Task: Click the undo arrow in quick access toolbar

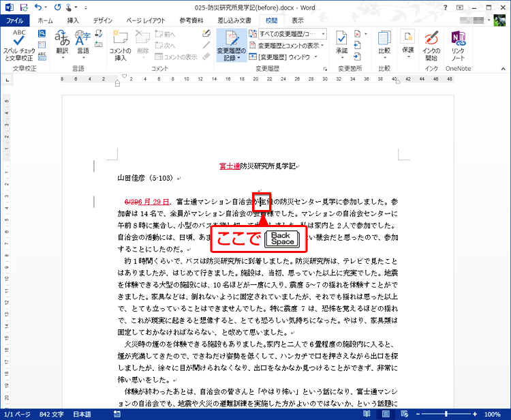Action: (38, 7)
